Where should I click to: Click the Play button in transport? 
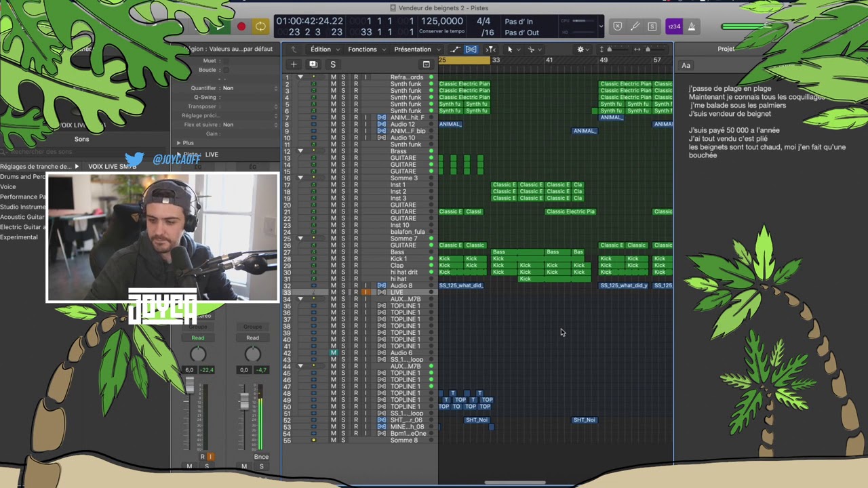click(x=219, y=26)
